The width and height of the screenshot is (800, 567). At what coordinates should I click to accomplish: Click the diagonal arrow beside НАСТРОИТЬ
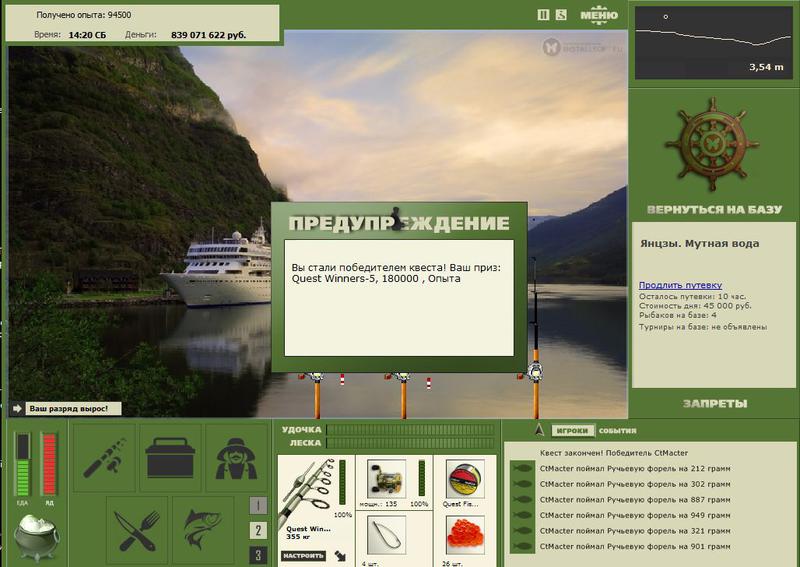340,556
